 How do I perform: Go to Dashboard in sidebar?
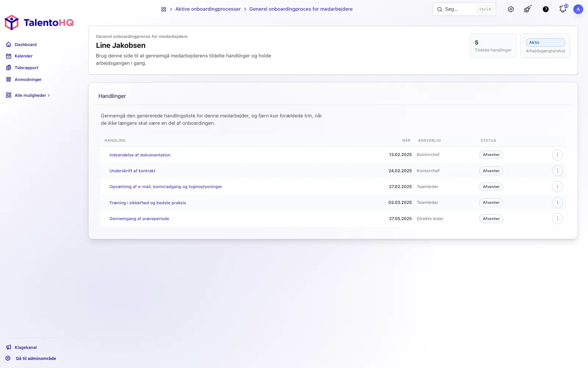[26, 45]
